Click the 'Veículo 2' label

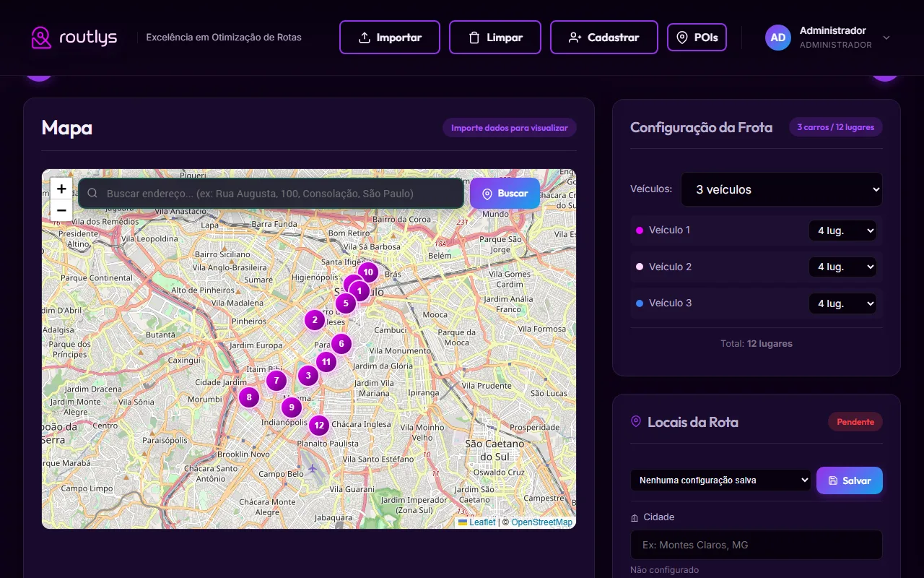(671, 267)
